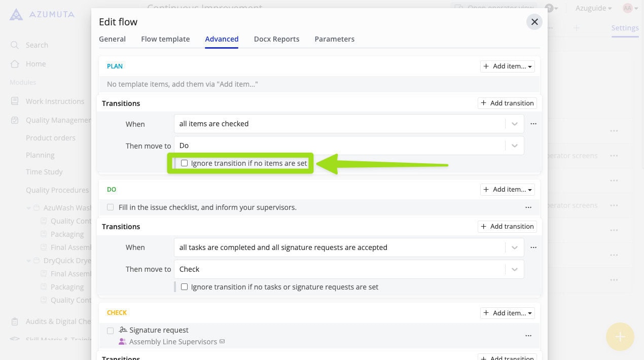This screenshot has height=360, width=644.
Task: Tick the Fill in the issue checklist checkbox
Action: [111, 207]
